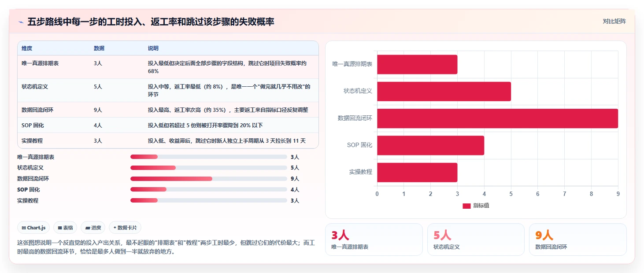Click the 维度 column header
The width and height of the screenshot is (644, 273).
[27, 48]
